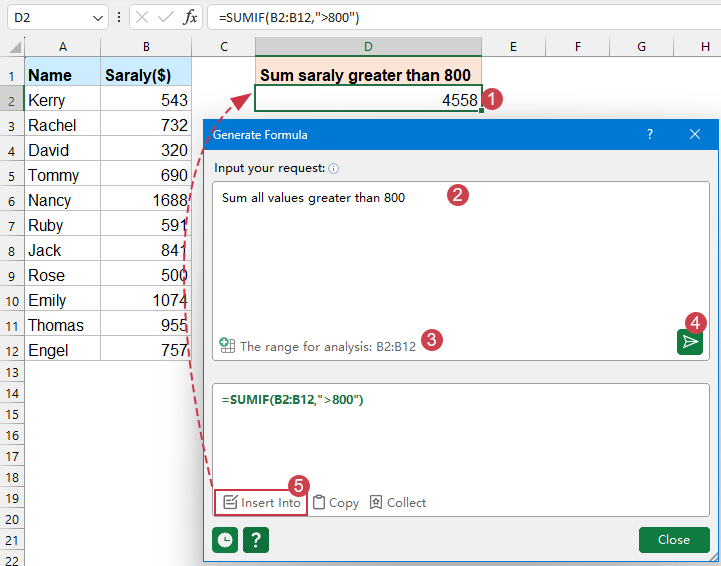Click the dialog title bar help question mark
Image resolution: width=721 pixels, height=566 pixels.
pos(649,134)
